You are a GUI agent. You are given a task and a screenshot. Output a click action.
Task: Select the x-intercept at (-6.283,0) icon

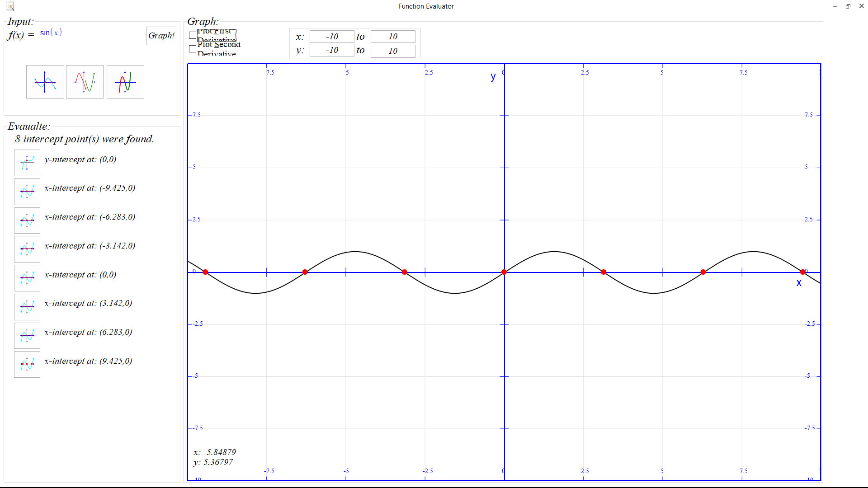coord(27,221)
